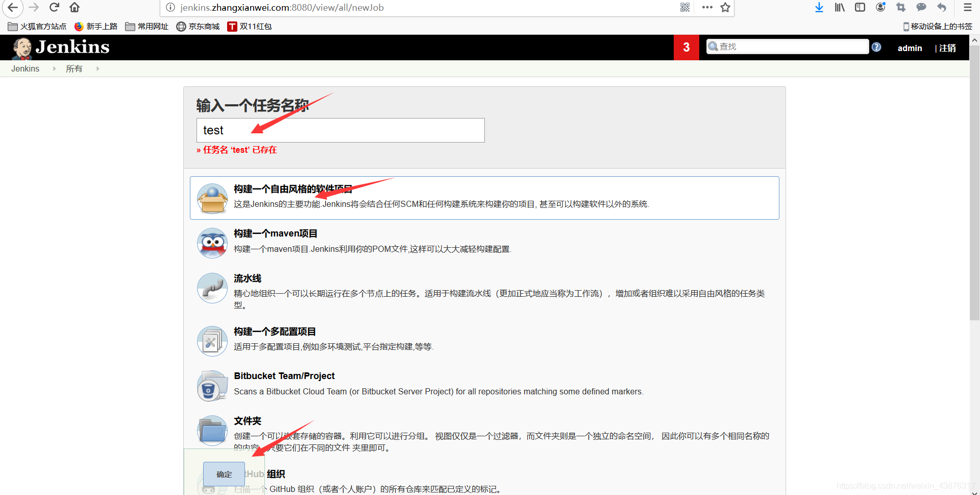The height and width of the screenshot is (495, 980).
Task: Click the scrollbar up arrow
Action: [x=974, y=39]
